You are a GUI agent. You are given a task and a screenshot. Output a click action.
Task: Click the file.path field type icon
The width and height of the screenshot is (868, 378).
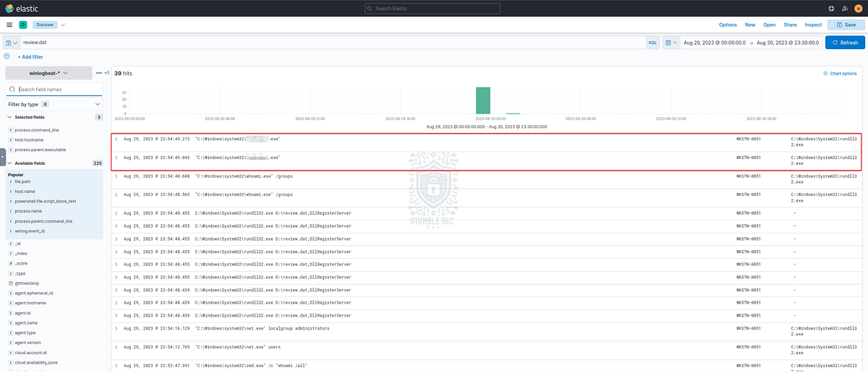10,181
